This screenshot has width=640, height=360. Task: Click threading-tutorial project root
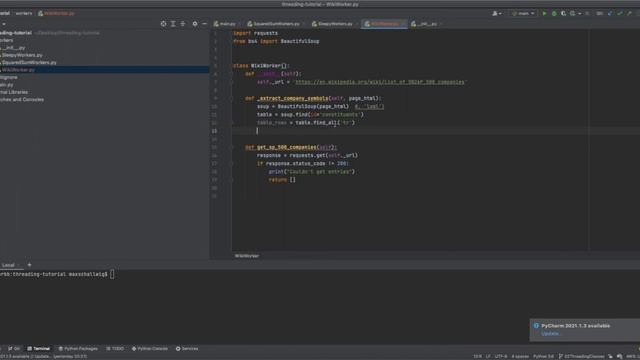coord(16,33)
